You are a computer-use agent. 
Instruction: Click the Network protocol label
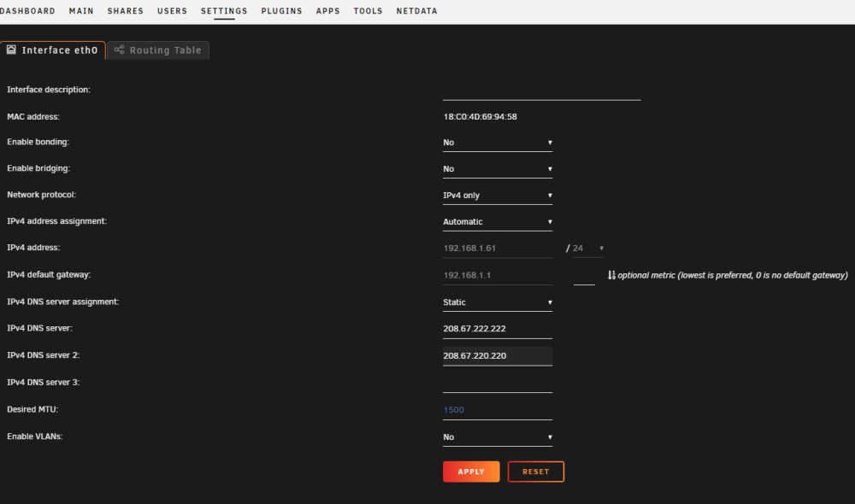tap(41, 195)
